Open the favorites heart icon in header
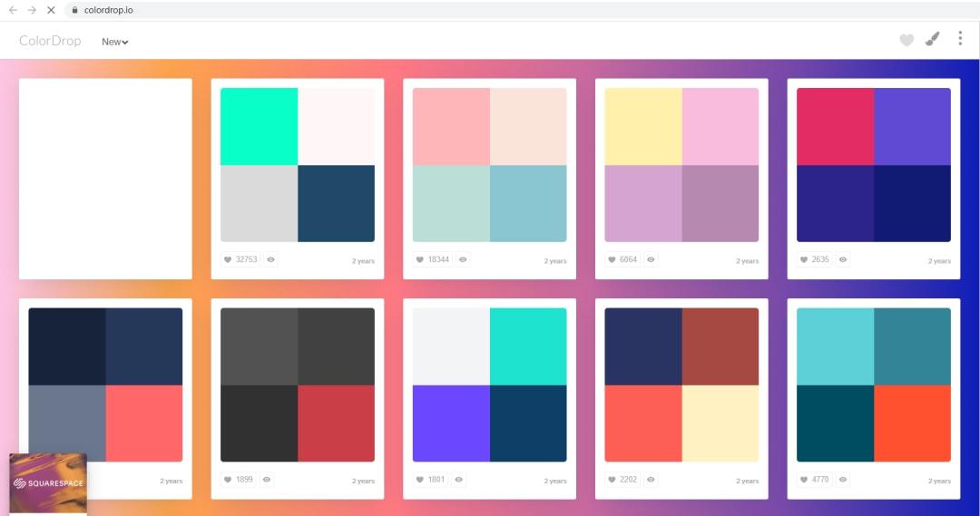Image resolution: width=980 pixels, height=516 pixels. (906, 40)
